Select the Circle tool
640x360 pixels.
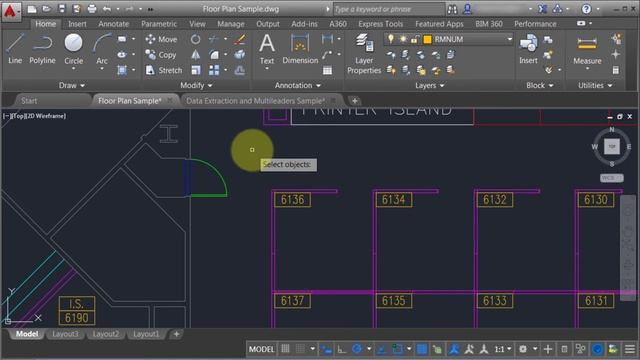[73, 49]
